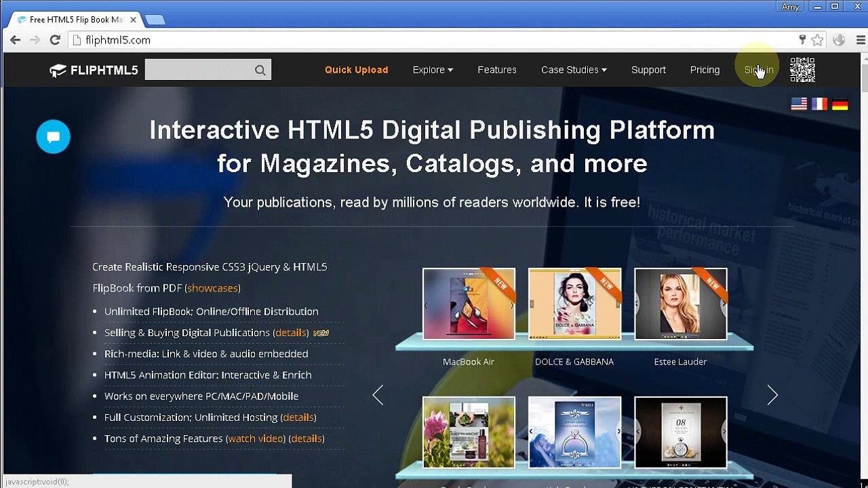Show previous showcase books with left arrow

pos(378,395)
